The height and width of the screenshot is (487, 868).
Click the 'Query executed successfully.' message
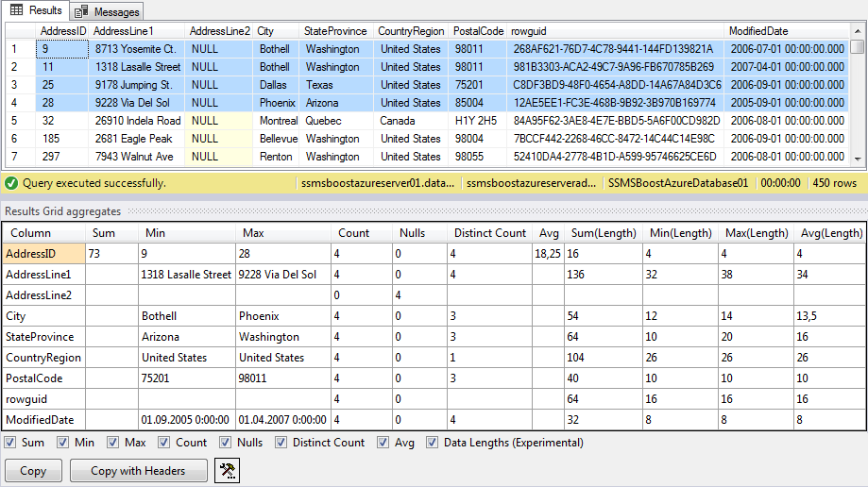[x=94, y=183]
